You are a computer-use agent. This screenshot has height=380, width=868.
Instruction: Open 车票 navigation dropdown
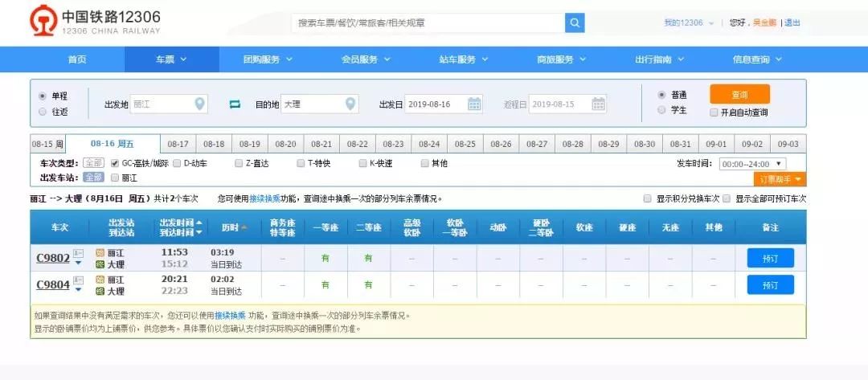point(172,59)
